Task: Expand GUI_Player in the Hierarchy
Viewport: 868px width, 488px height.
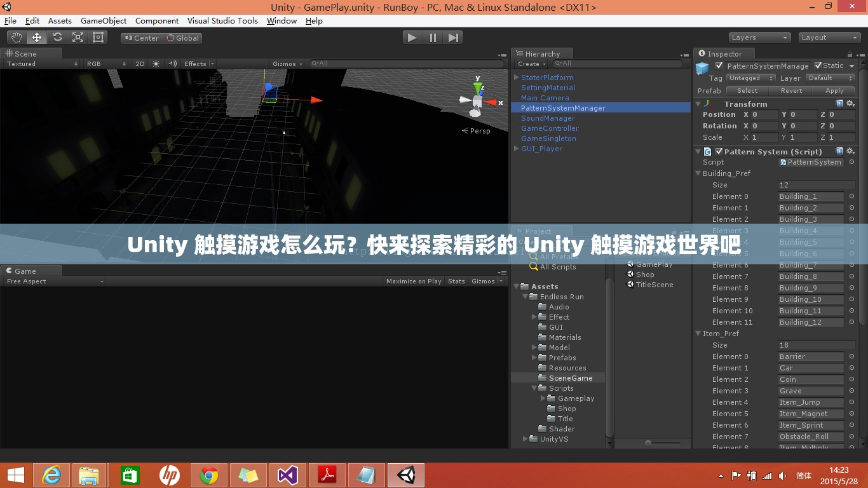Action: point(517,149)
